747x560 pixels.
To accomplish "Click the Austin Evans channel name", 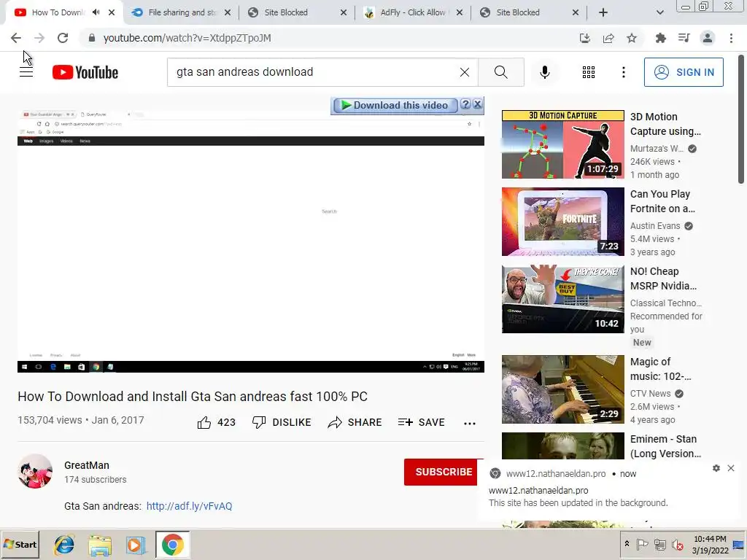I will tap(655, 226).
